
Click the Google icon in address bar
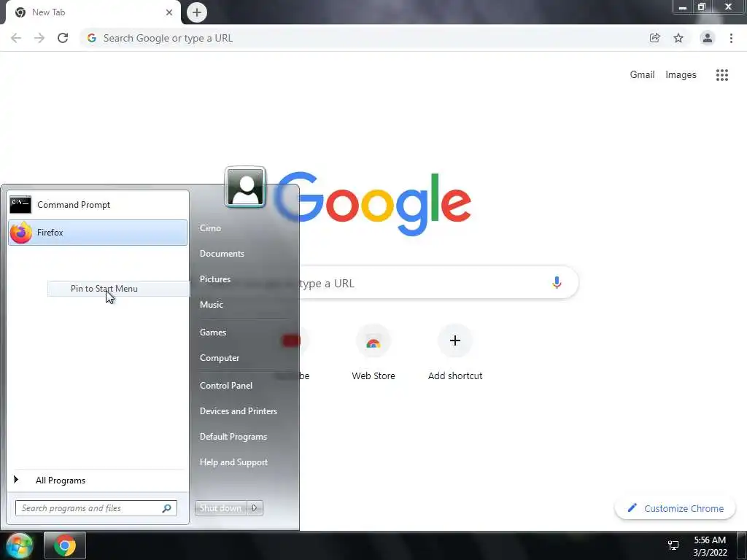(92, 38)
